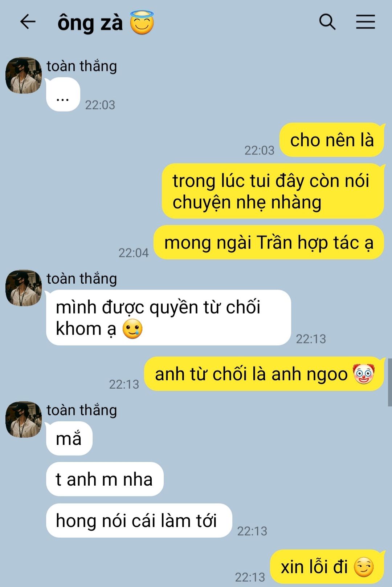
Task: Tap the smirking emoji in last message
Action: (x=364, y=567)
